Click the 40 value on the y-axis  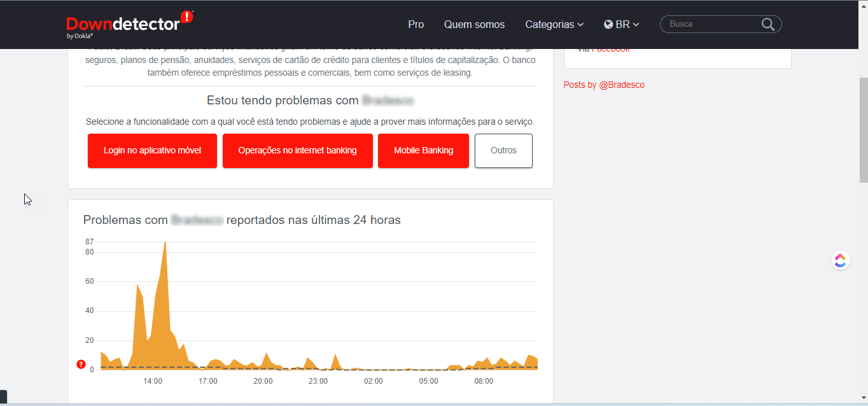point(89,311)
